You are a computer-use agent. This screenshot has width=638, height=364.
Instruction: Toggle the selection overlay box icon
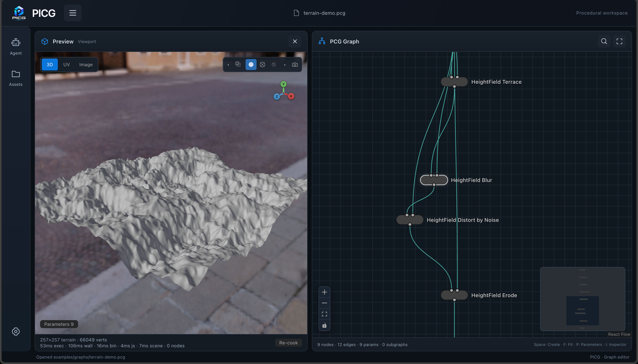238,65
